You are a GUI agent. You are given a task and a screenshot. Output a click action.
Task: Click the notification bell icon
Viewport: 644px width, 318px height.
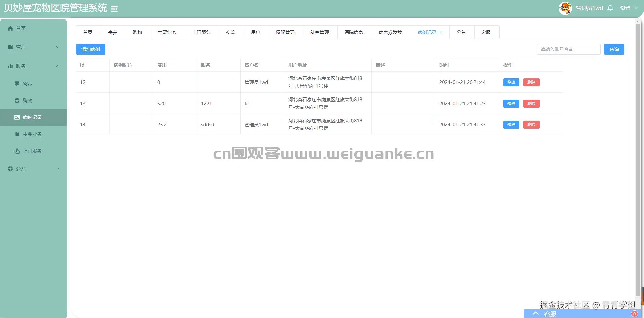[610, 8]
